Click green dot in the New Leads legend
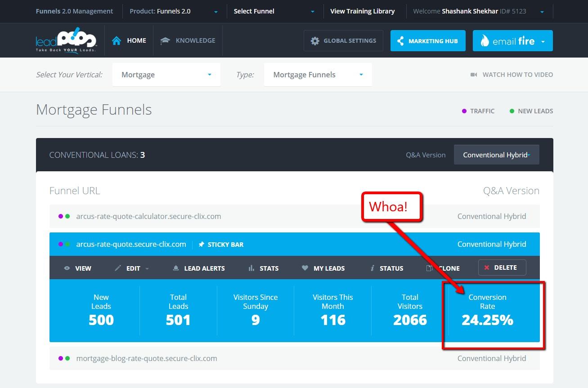Screen dimensions: 588x388 click(x=512, y=111)
